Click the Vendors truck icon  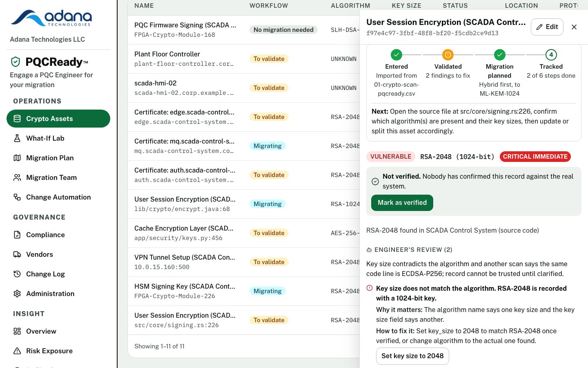coord(17,254)
